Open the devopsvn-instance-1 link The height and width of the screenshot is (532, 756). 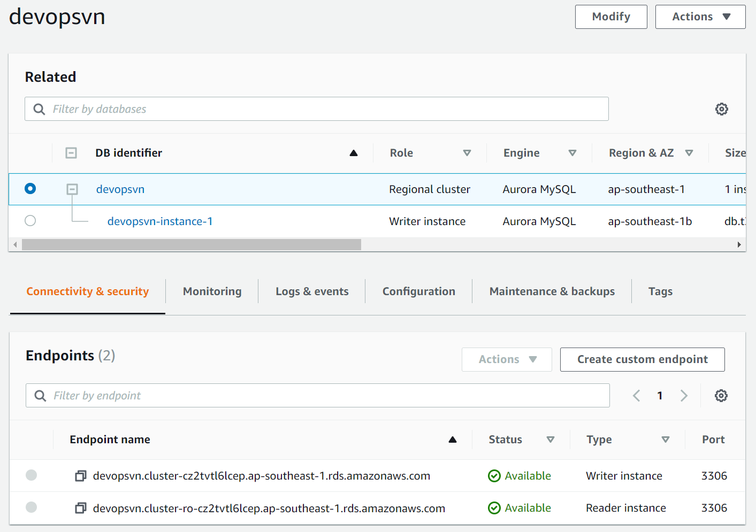click(x=160, y=221)
